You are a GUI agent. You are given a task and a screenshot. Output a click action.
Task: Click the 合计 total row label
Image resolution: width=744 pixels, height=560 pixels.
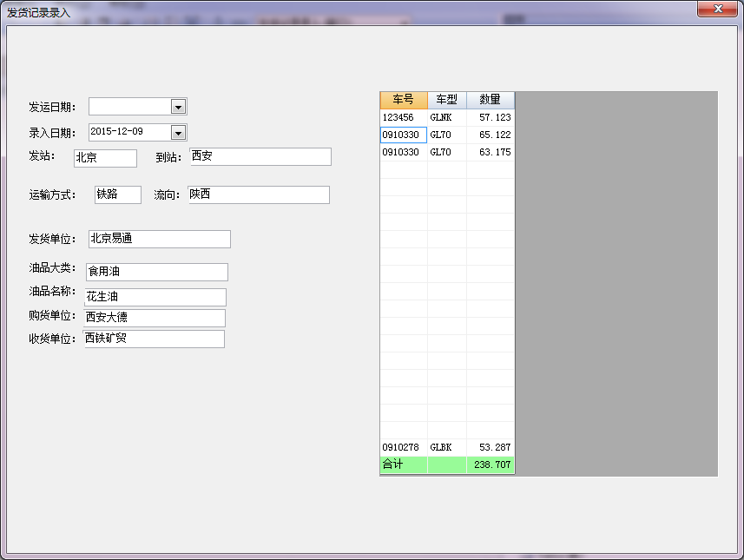(x=404, y=464)
